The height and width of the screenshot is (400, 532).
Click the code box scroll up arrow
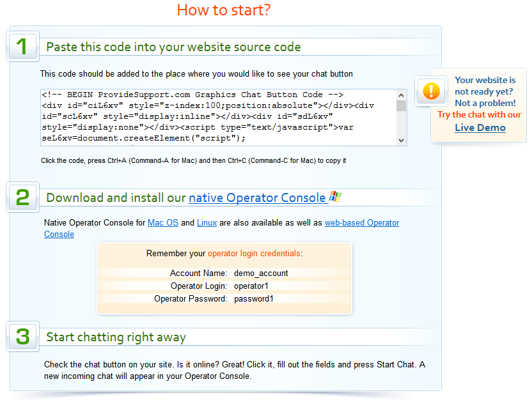[x=402, y=95]
